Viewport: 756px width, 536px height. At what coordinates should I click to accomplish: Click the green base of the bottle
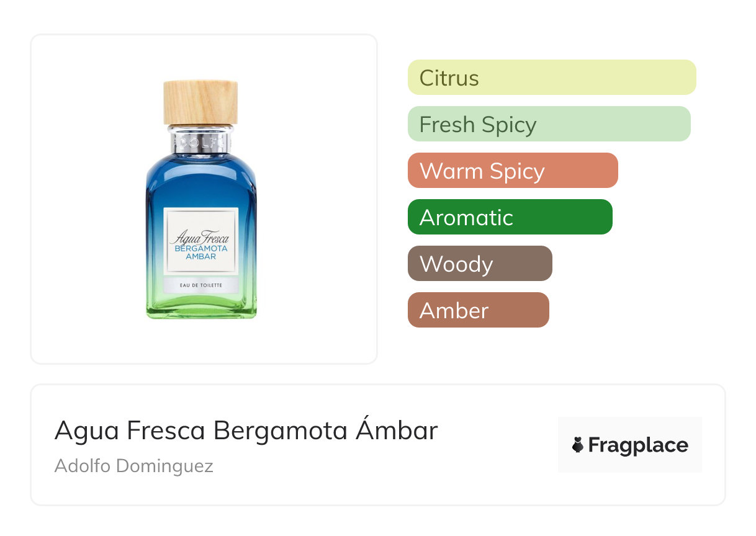pyautogui.click(x=201, y=308)
